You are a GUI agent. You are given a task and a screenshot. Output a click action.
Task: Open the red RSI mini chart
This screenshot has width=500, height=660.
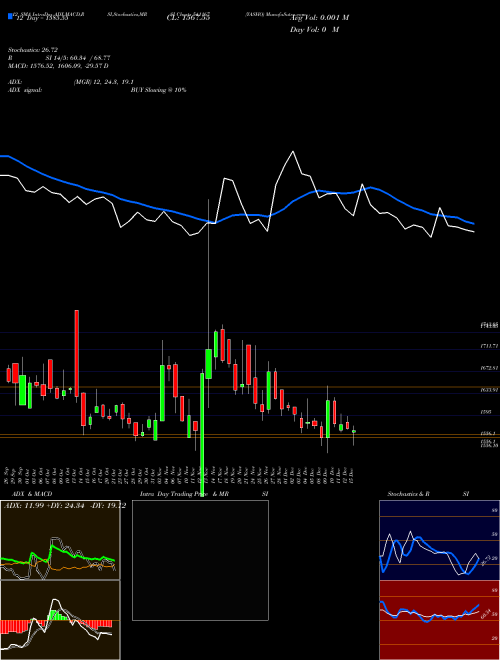tap(439, 620)
